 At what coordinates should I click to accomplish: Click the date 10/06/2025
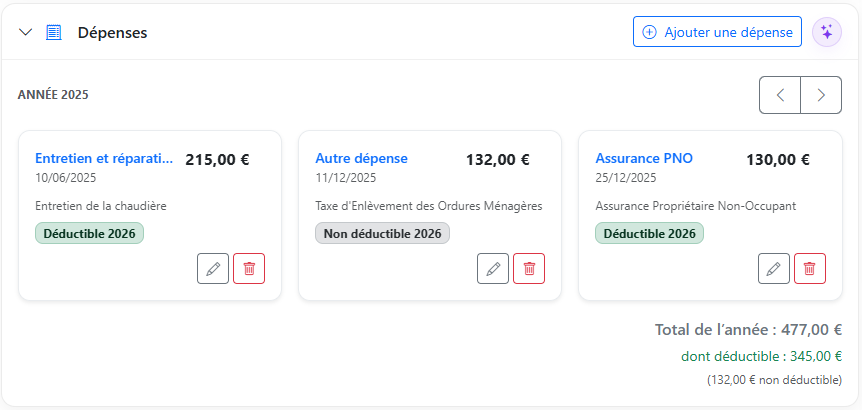[65, 178]
